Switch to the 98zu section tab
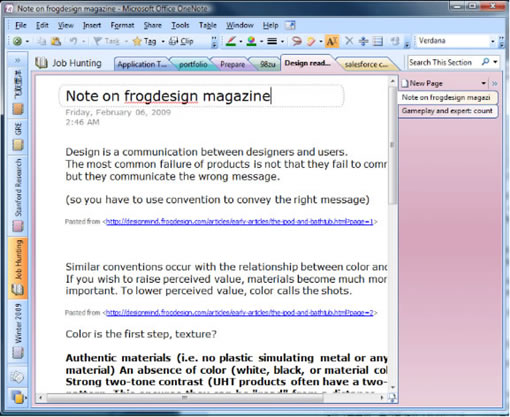Screen dimensions: 510x417 coord(267,64)
